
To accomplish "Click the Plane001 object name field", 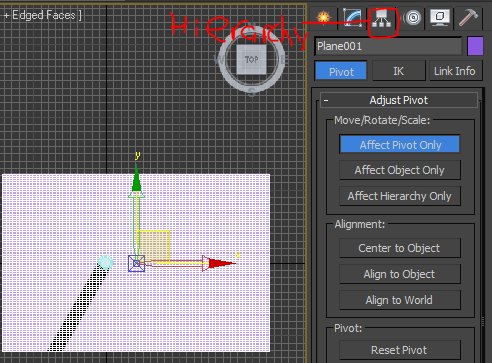I will tap(389, 46).
